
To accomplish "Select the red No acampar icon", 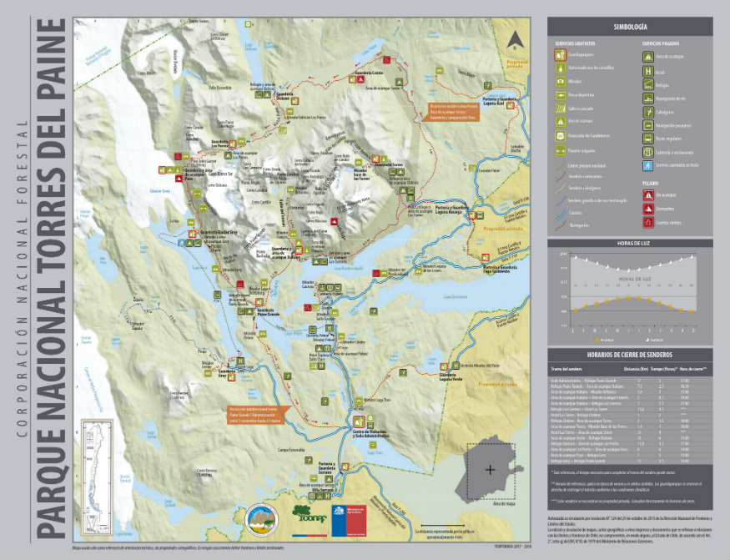I will pyautogui.click(x=647, y=195).
